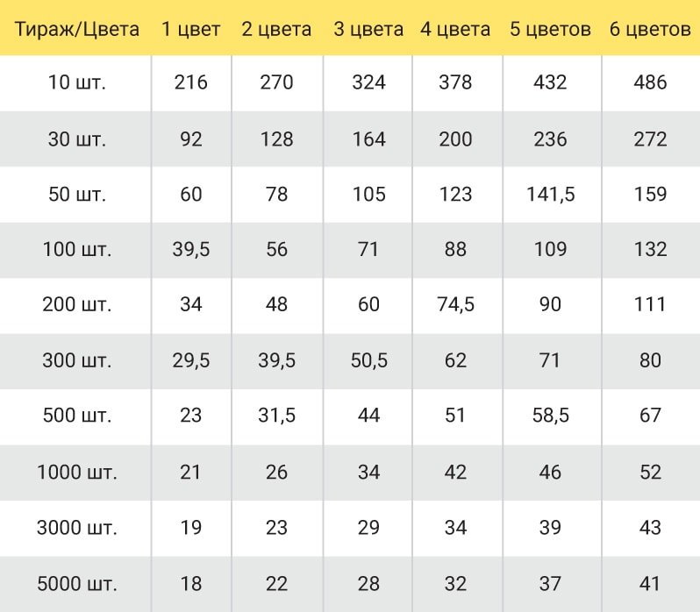Select the 6 цветов column header

click(x=650, y=30)
